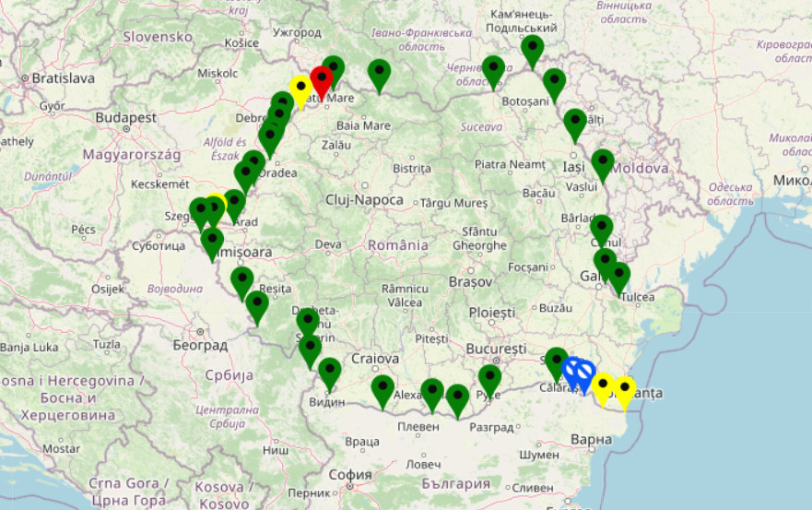Click the Cluj-Napoca city label

click(x=364, y=200)
